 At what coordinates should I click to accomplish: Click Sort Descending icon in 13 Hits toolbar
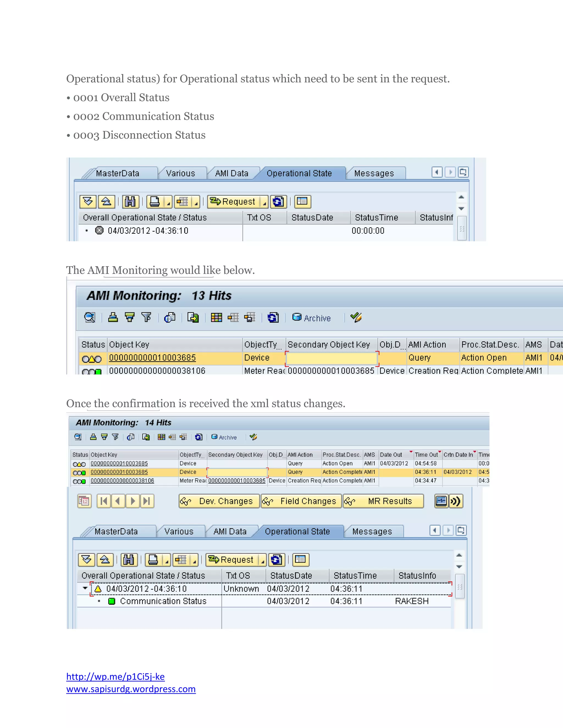(130, 317)
